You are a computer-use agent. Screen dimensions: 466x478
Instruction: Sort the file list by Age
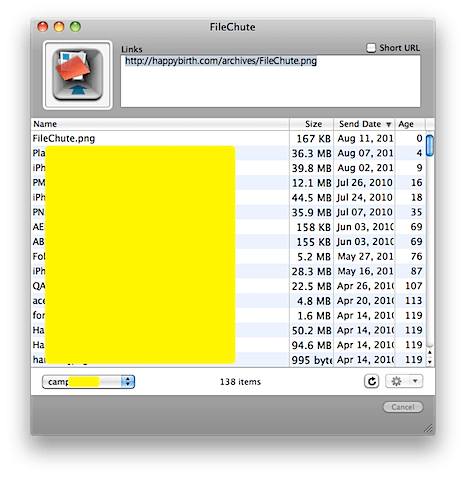410,124
